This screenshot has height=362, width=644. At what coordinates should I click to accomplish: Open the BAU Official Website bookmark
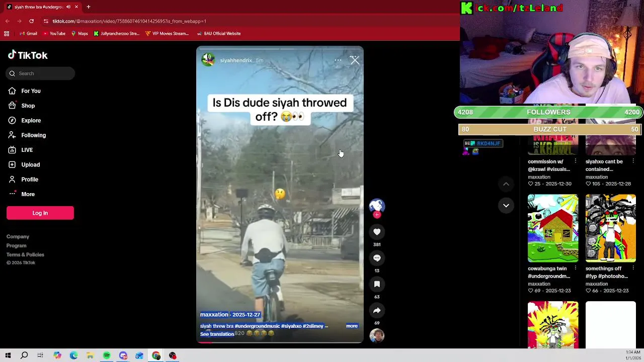pyautogui.click(x=218, y=33)
